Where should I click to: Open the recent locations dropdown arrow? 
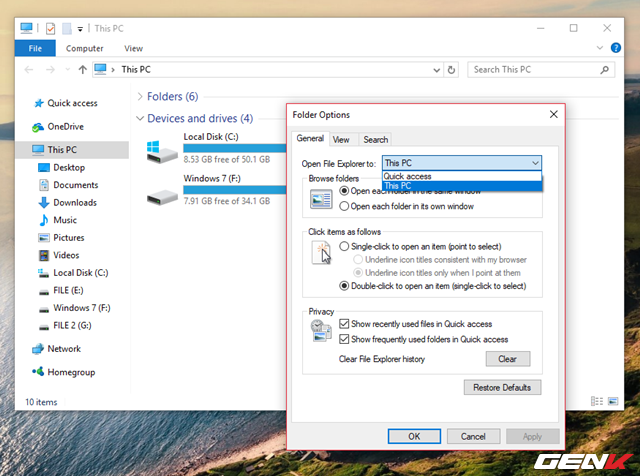coord(67,70)
